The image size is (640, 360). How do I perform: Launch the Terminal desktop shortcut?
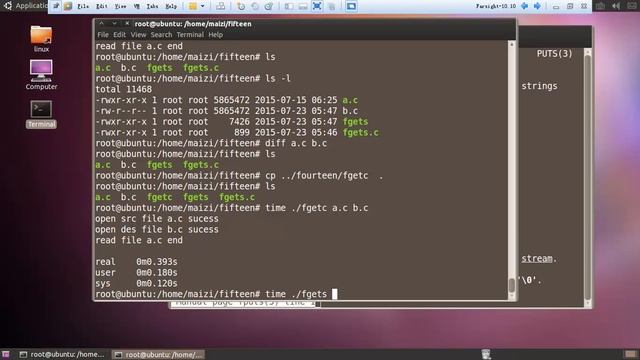41,114
